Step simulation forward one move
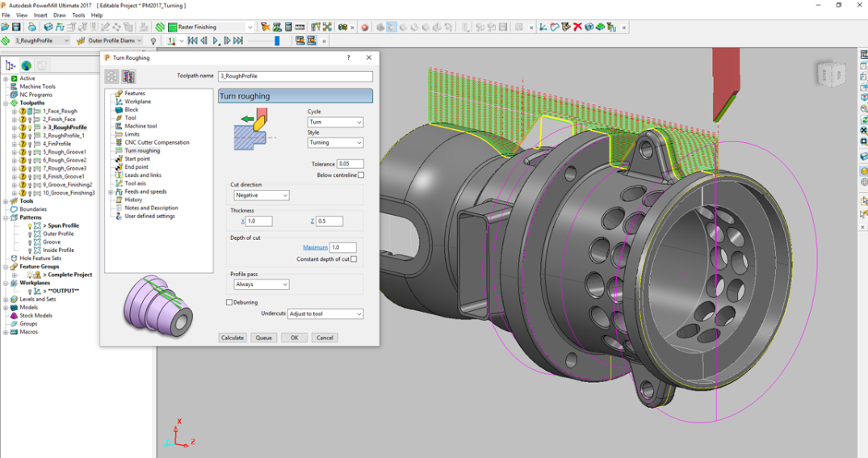This screenshot has width=868, height=458. [x=226, y=40]
